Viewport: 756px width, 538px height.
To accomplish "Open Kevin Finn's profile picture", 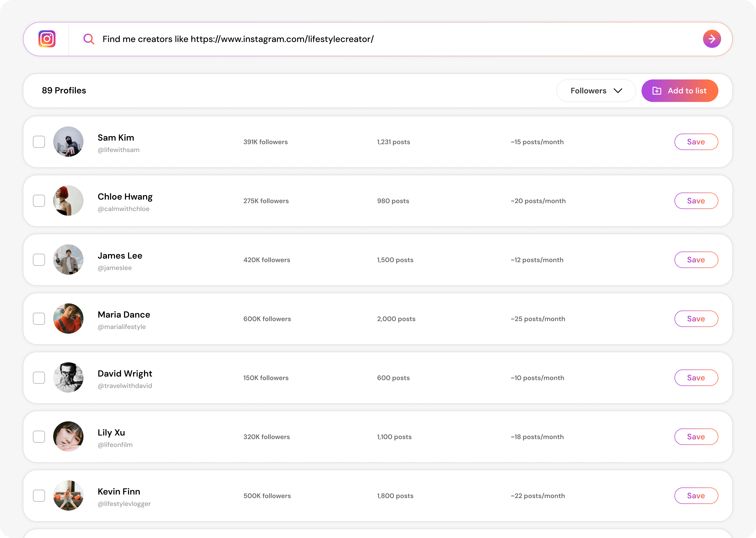I will [68, 496].
